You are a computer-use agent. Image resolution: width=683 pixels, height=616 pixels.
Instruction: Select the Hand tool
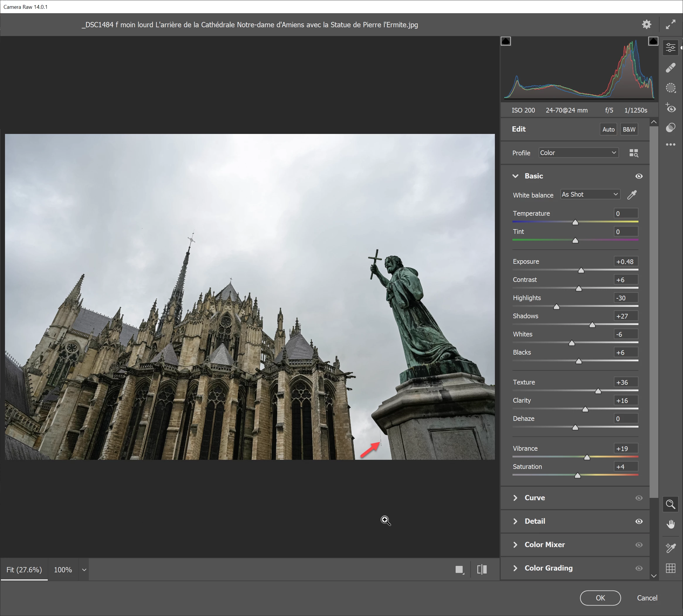(670, 524)
